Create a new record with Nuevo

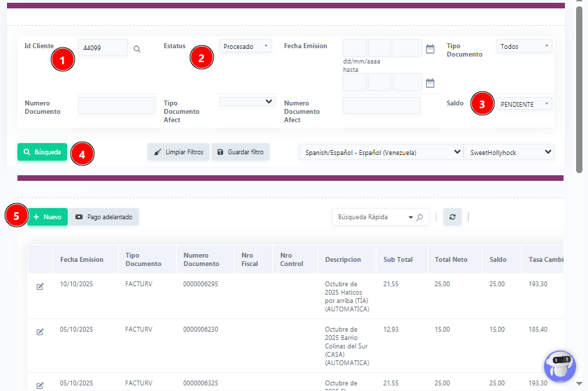point(47,217)
